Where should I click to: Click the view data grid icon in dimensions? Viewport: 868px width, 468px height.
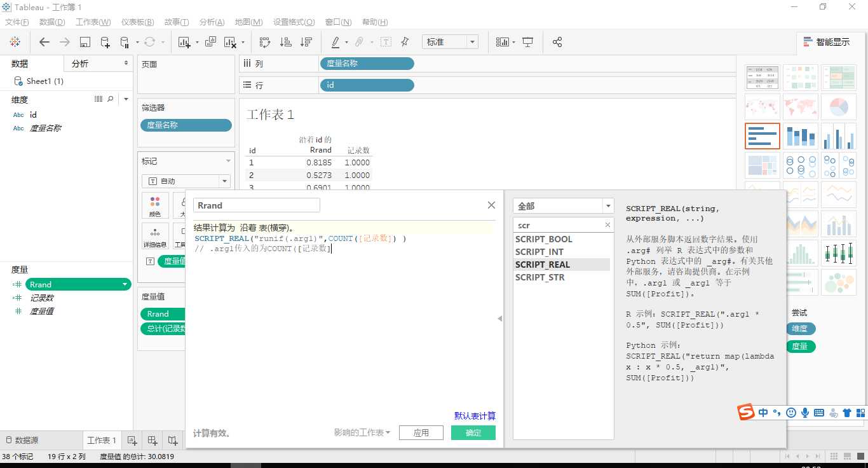pos(98,99)
